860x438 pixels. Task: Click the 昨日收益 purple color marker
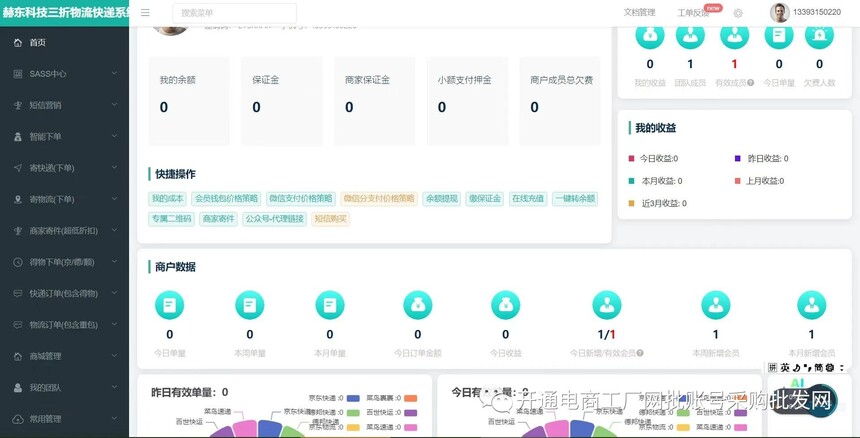738,158
